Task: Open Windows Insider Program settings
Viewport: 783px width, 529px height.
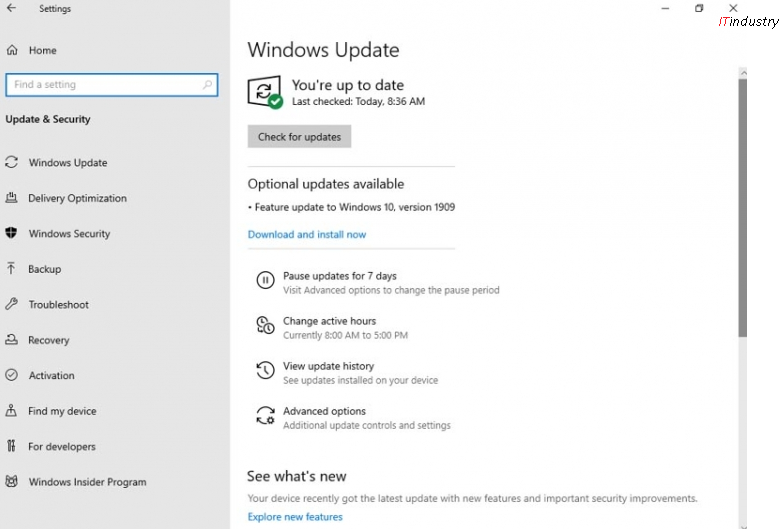Action: (87, 482)
